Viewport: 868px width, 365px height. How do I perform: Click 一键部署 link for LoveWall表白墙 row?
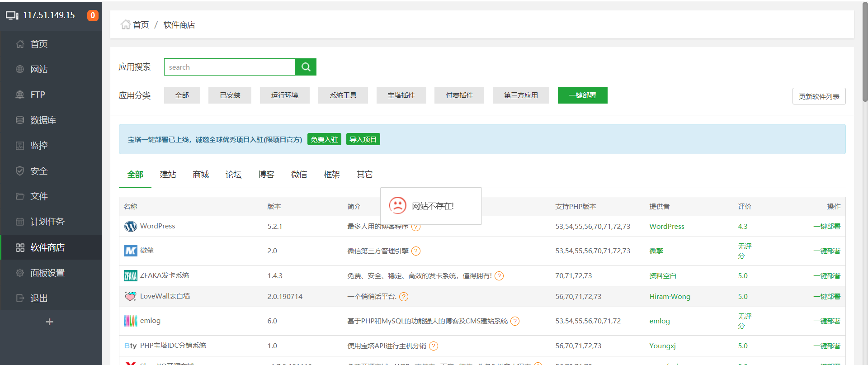click(827, 296)
